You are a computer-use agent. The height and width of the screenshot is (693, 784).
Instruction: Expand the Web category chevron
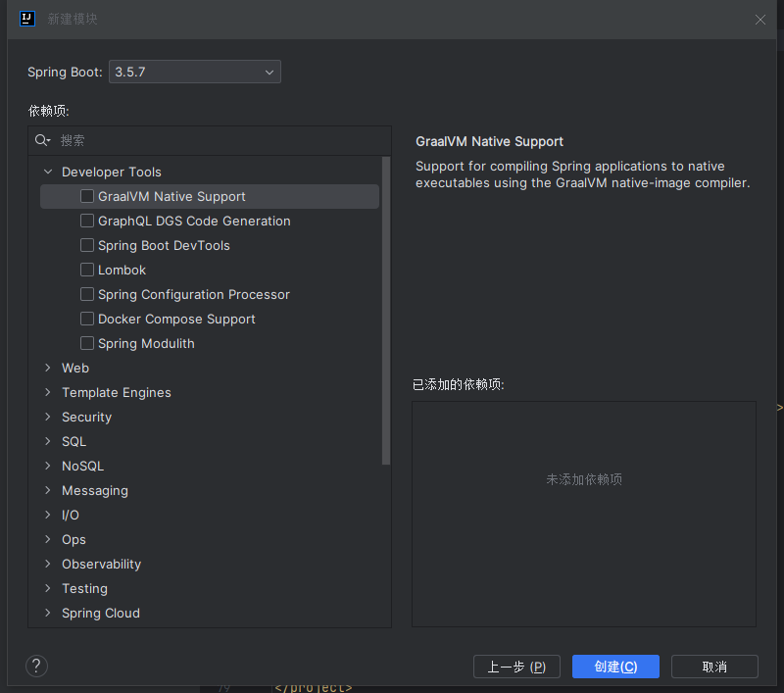tap(48, 368)
